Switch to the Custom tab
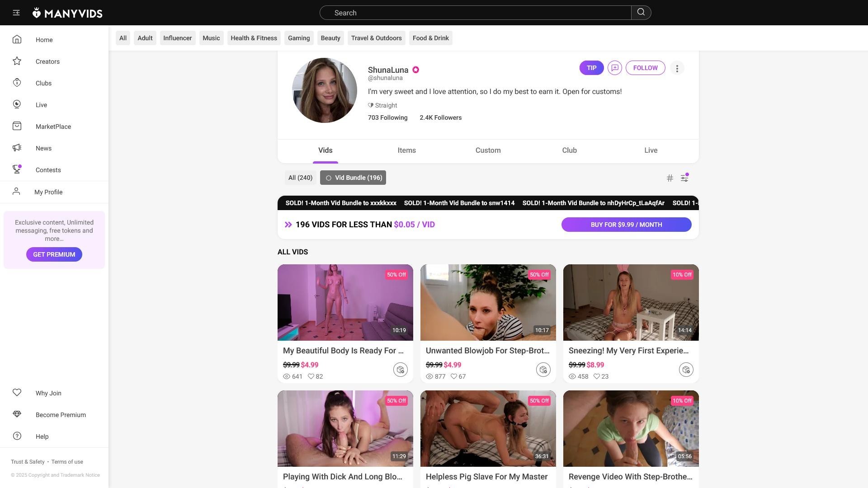Screen dimensions: 868x488 pyautogui.click(x=488, y=150)
